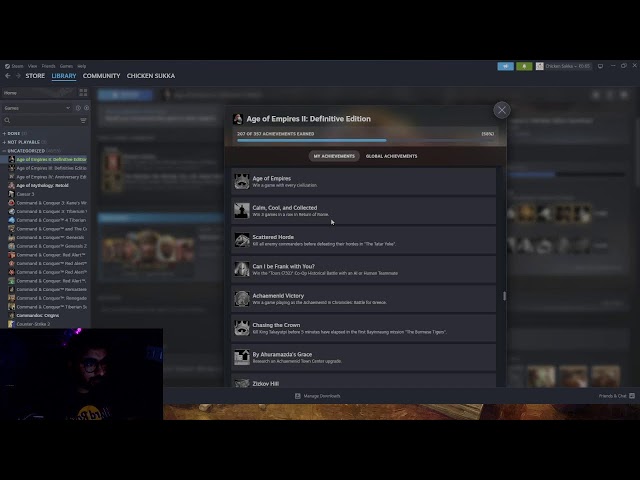
Task: Switch to Big Picture mode icon
Action: [600, 66]
